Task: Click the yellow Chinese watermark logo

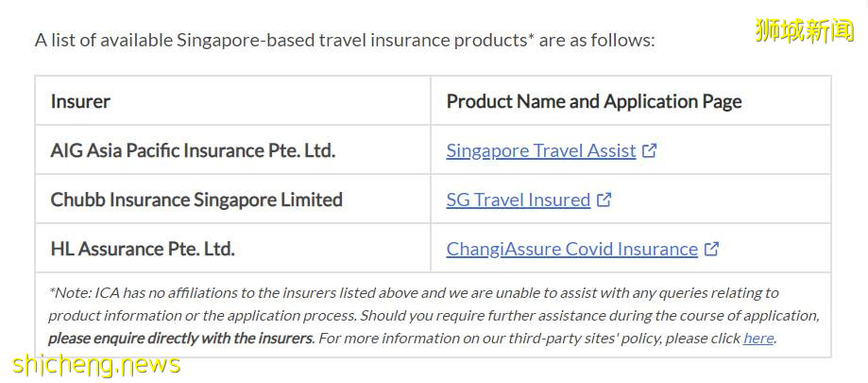Action: [804, 30]
